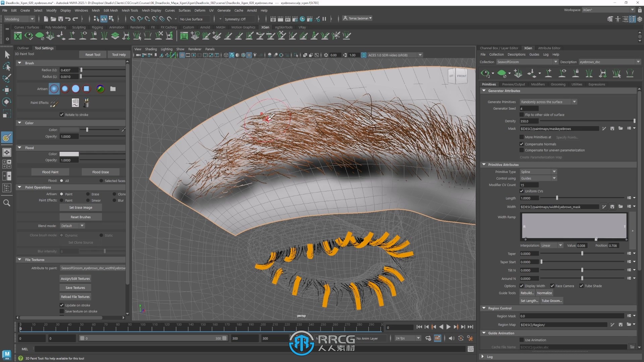
Task: Click the preview eye icon in XGen toolbar
Action: tap(485, 73)
